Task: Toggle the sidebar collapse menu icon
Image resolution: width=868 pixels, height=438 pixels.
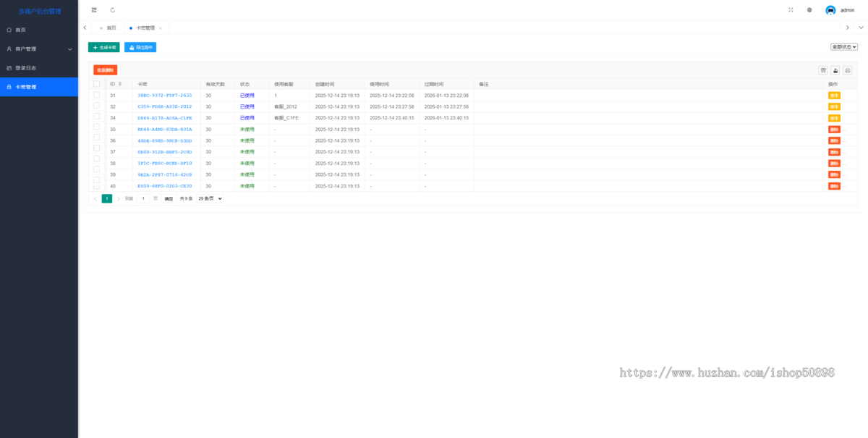Action: click(94, 10)
